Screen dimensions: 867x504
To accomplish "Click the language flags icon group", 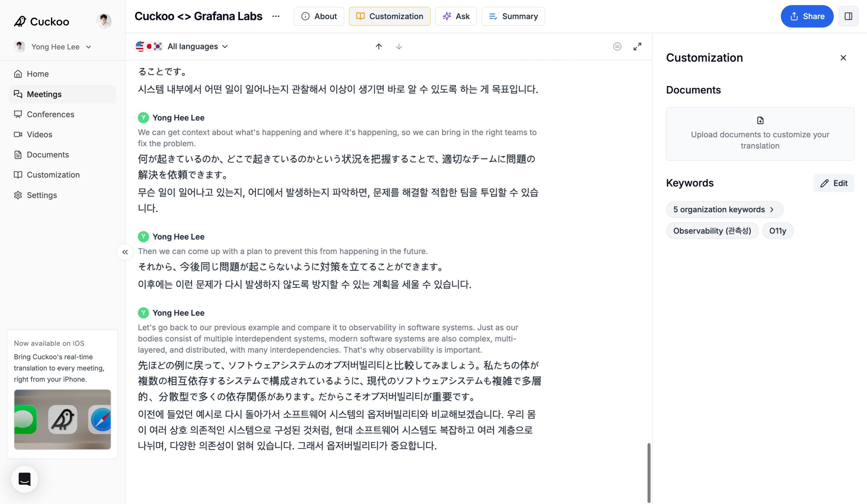I will point(149,46).
